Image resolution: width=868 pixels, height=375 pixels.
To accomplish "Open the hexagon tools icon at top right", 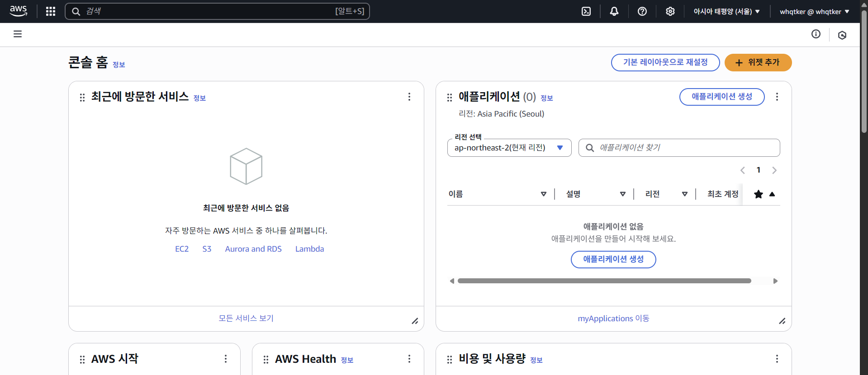I will 842,35.
